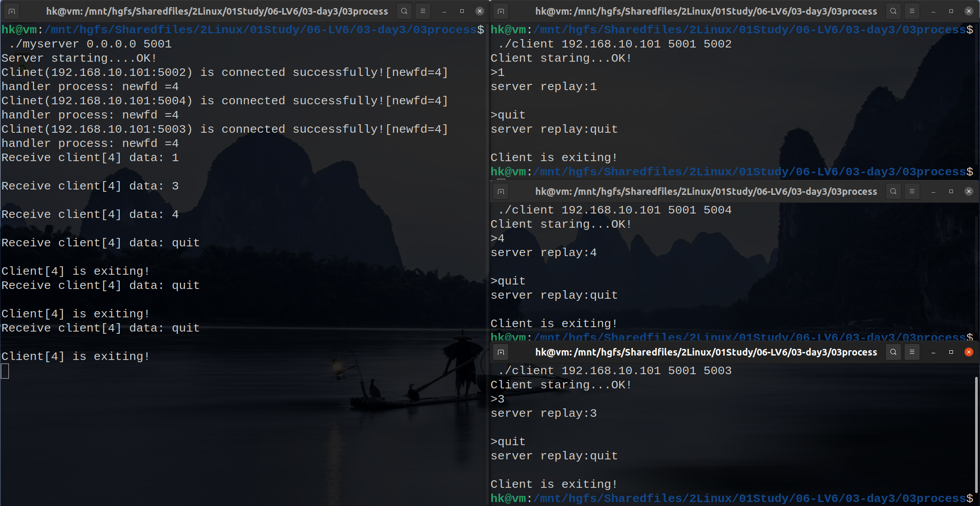The width and height of the screenshot is (980, 506).
Task: Open new tab in the myserver terminal
Action: (12, 11)
